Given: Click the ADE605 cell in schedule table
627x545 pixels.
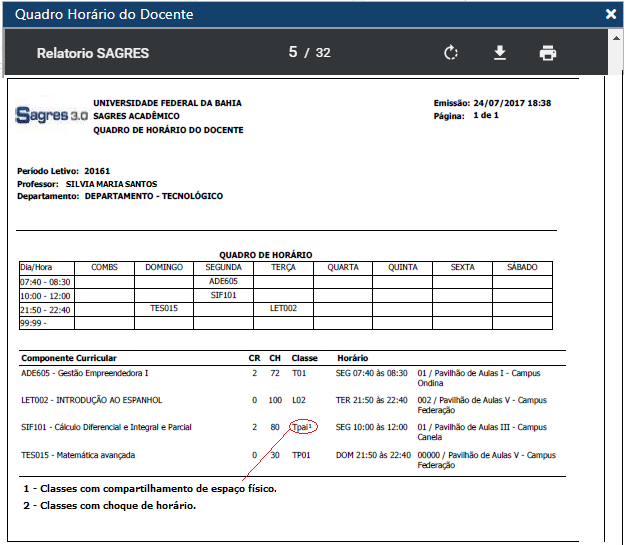Looking at the screenshot, I should 223,282.
